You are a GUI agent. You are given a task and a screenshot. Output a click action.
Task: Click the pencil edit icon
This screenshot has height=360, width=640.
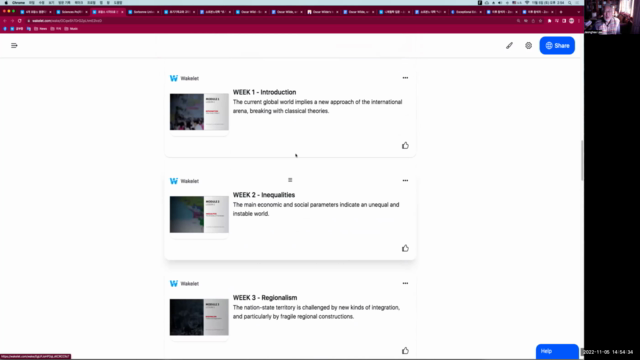click(509, 46)
